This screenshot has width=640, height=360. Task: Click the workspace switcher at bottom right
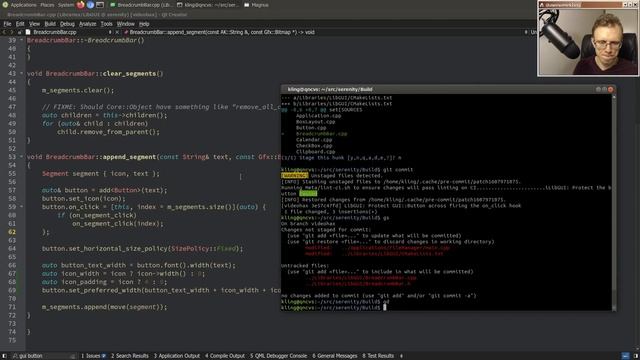click(x=625, y=356)
